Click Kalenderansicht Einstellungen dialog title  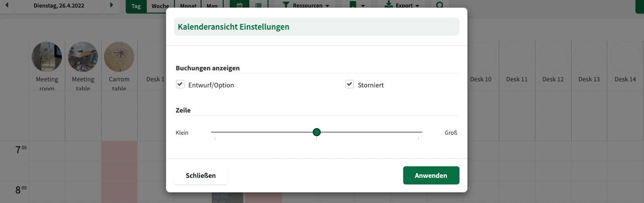click(x=234, y=27)
